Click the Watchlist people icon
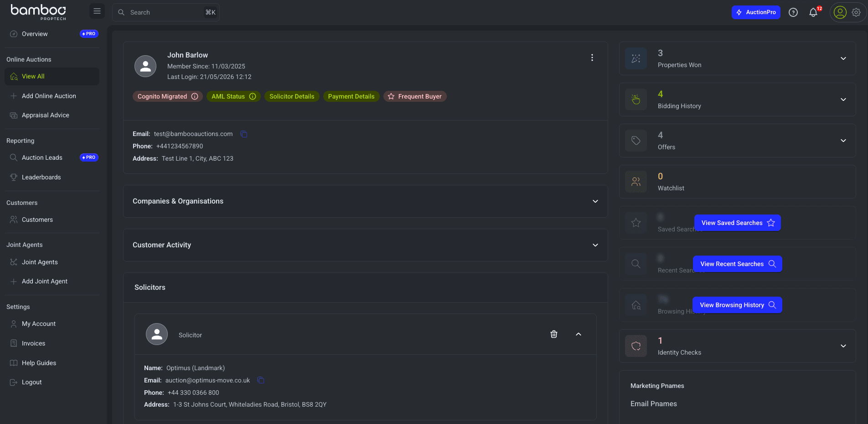Image resolution: width=868 pixels, height=424 pixels. pos(636,182)
